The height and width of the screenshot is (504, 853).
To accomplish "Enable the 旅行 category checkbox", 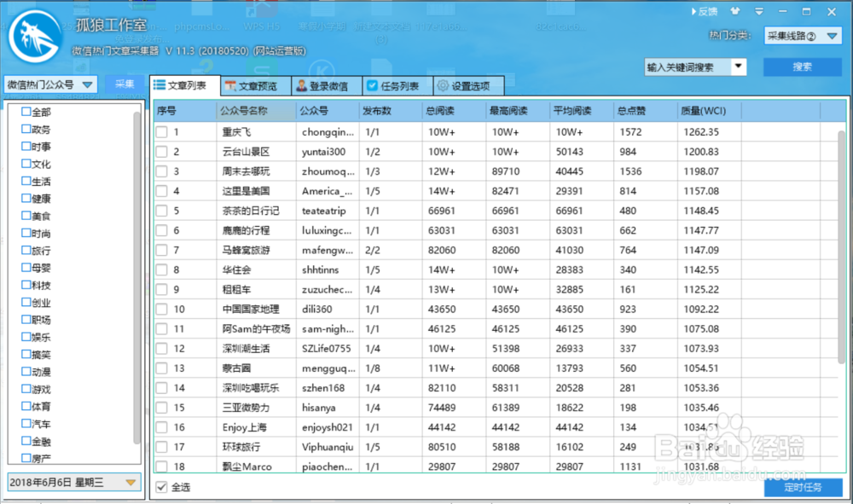I will click(x=24, y=250).
